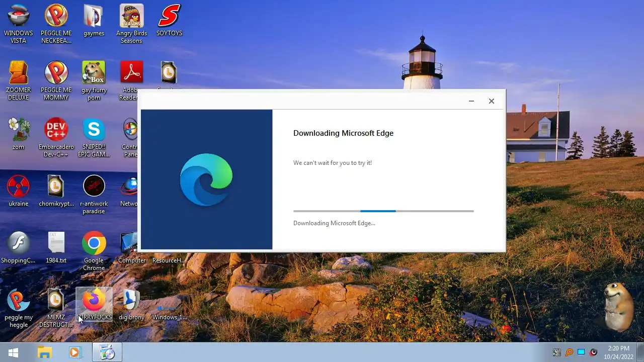
Task: Select the zom plant game icon
Action: click(x=19, y=134)
